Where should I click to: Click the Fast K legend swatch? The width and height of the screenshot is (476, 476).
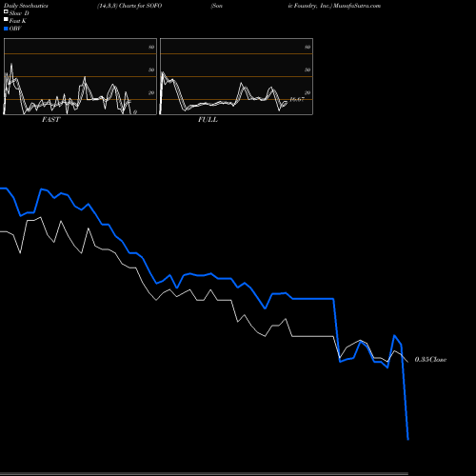click(x=6, y=19)
